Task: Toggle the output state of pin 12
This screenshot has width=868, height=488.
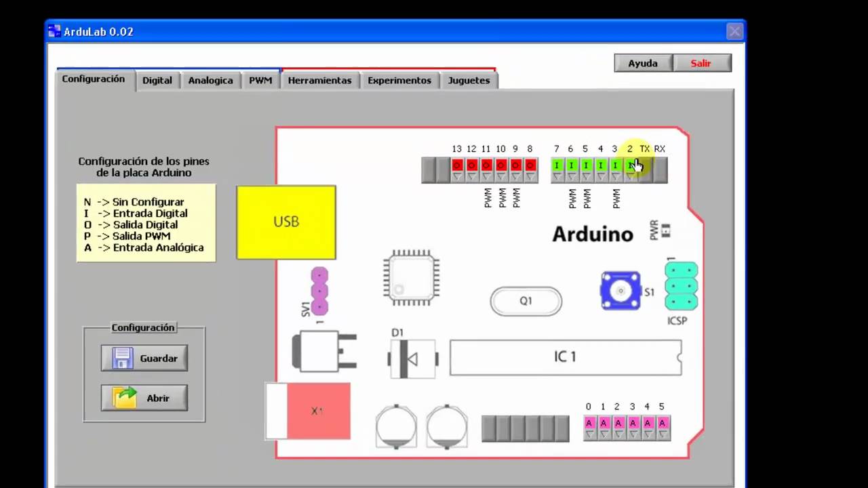Action: [471, 165]
